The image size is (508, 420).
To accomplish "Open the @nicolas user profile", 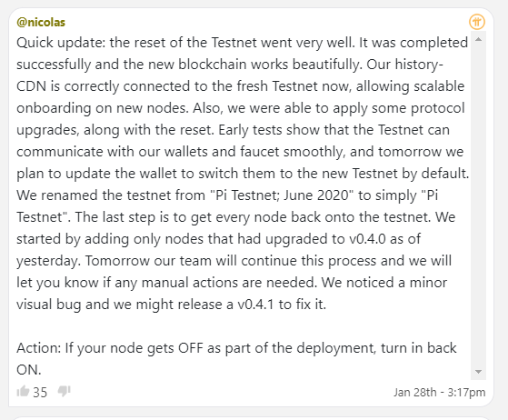I will (x=41, y=22).
